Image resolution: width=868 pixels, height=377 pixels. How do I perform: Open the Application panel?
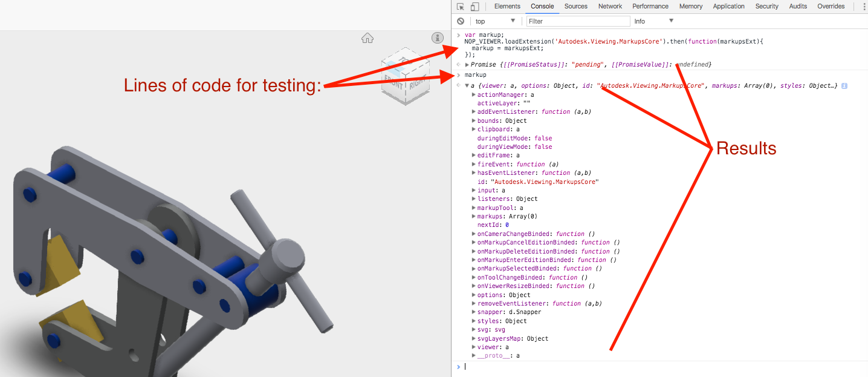click(x=728, y=6)
